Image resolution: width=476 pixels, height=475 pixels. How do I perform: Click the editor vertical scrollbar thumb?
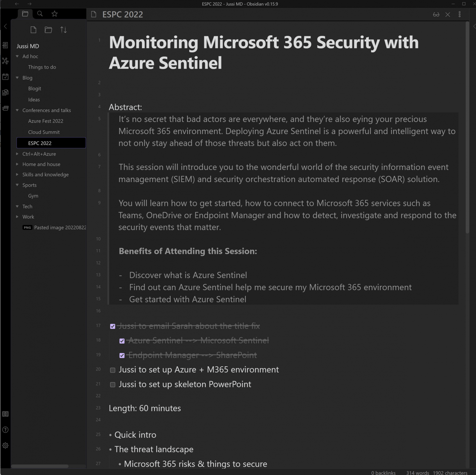[x=467, y=127]
